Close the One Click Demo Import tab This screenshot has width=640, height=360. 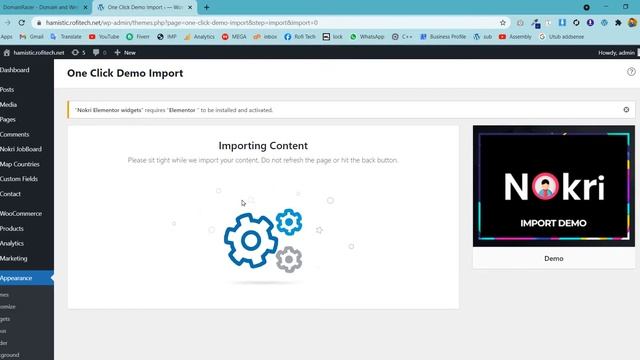(190, 7)
